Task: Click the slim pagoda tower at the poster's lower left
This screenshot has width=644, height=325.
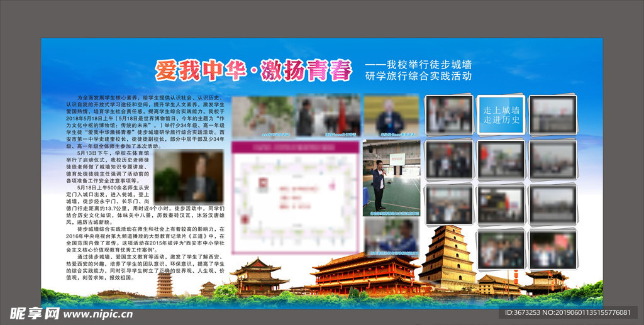Action: [x=164, y=284]
